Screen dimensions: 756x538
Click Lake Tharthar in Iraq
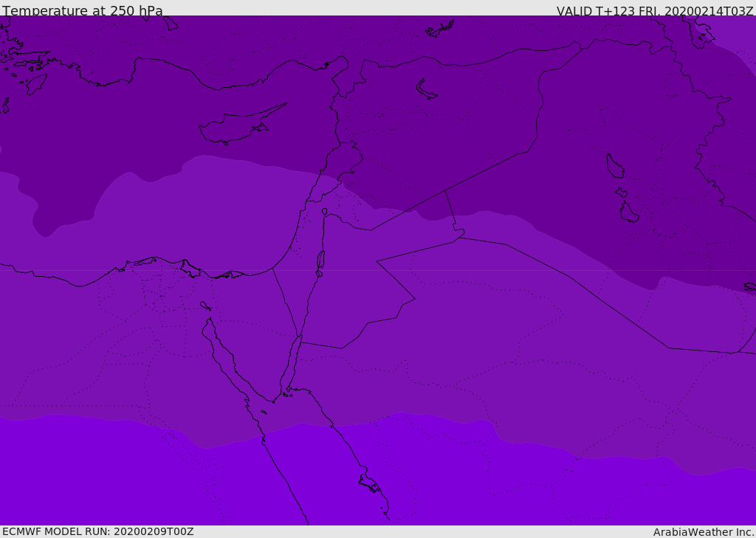click(614, 166)
